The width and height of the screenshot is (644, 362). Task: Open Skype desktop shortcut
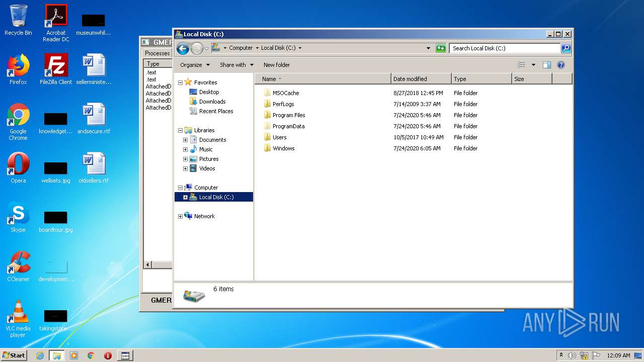click(x=18, y=217)
